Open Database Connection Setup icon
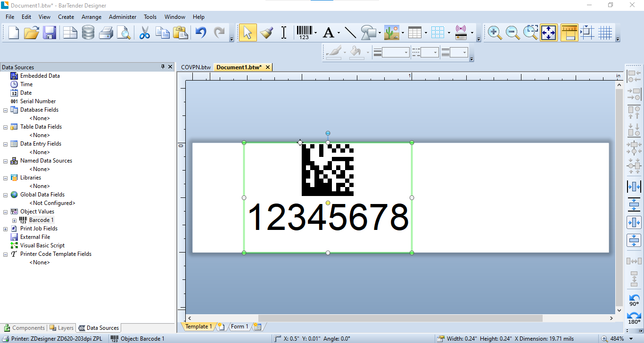The width and height of the screenshot is (644, 343). [x=88, y=33]
